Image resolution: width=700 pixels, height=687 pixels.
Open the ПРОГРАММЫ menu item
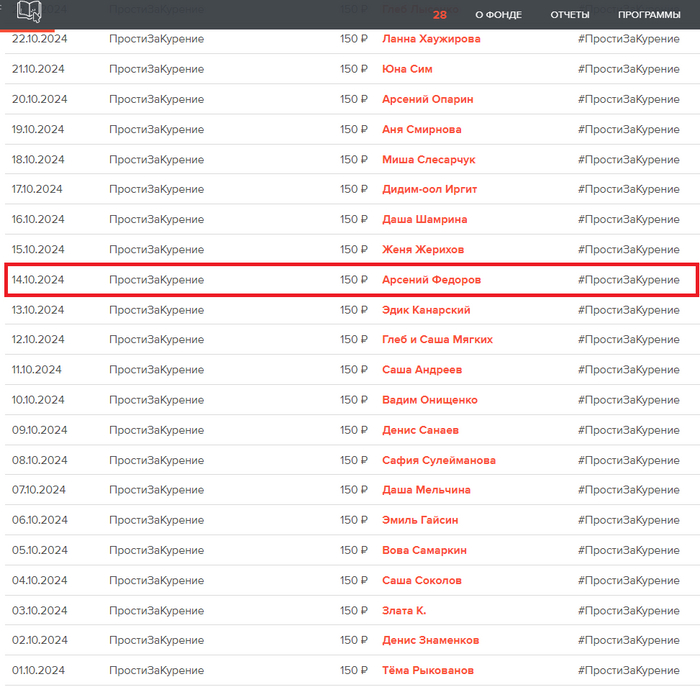(649, 15)
